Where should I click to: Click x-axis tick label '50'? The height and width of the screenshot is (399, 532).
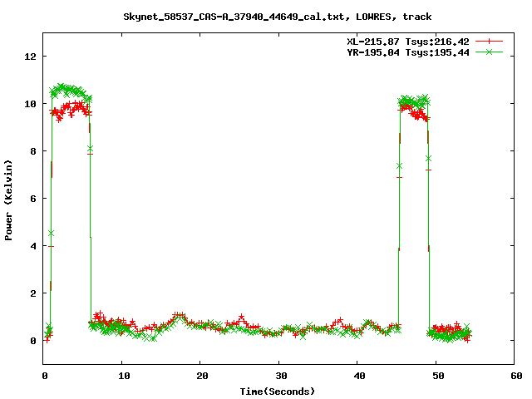pos(438,376)
